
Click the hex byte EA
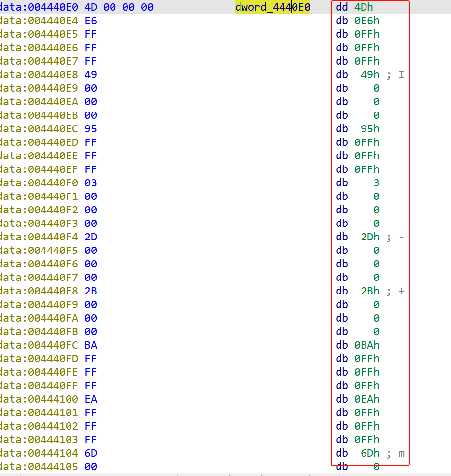[91, 399]
